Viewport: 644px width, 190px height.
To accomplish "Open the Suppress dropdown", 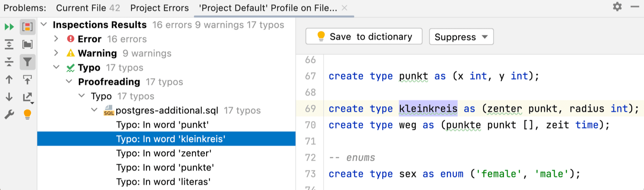I will coord(461,37).
